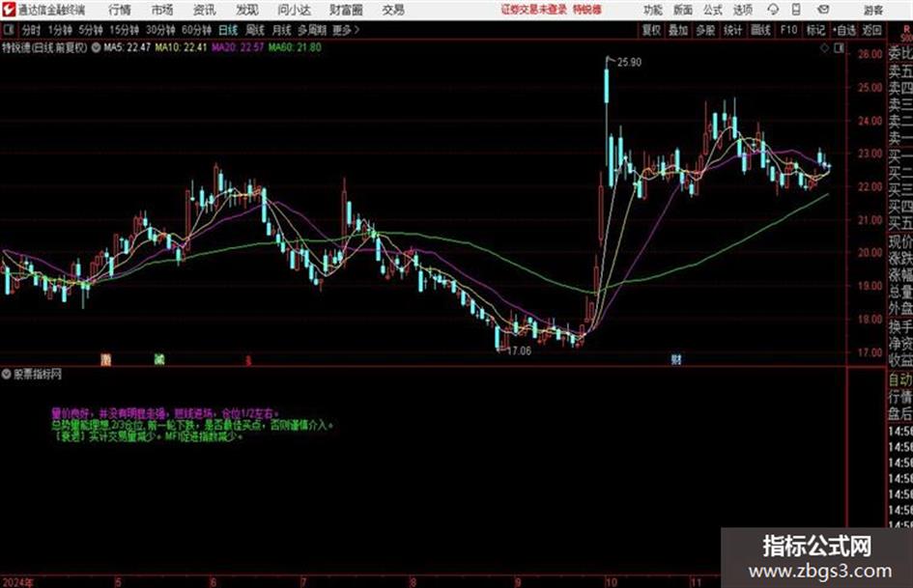The height and width of the screenshot is (588, 913).
Task: Open the 选项 menu
Action: coord(742,10)
